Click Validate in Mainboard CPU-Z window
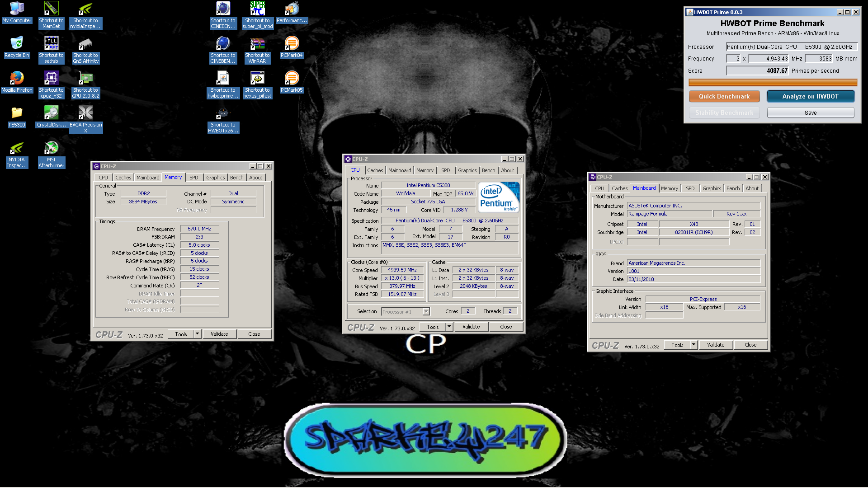This screenshot has width=868, height=488. 716,345
